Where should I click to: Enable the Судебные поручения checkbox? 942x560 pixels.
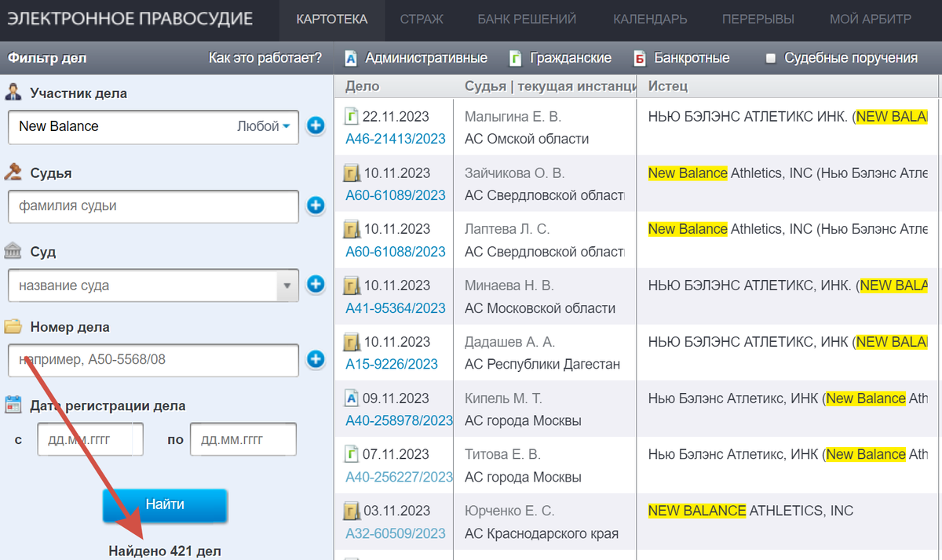(x=771, y=58)
